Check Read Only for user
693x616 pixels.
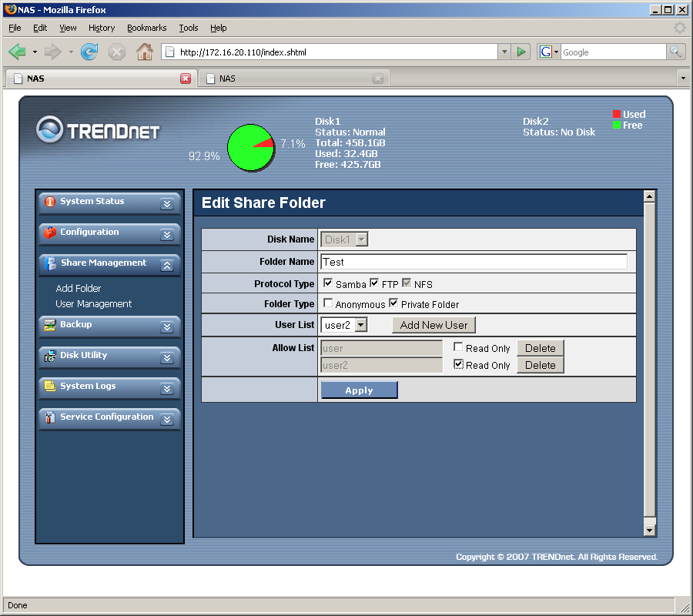(458, 347)
